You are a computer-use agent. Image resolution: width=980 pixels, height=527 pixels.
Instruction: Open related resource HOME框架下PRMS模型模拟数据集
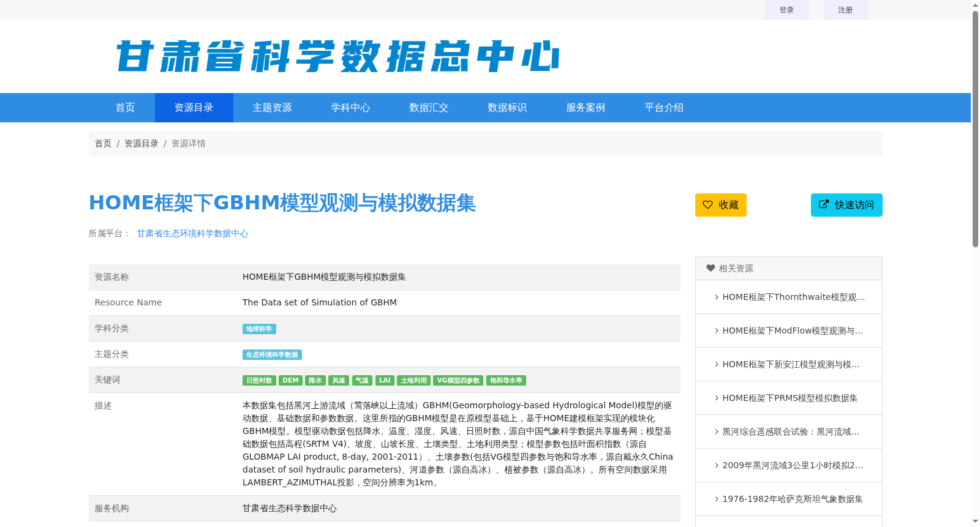tap(790, 398)
